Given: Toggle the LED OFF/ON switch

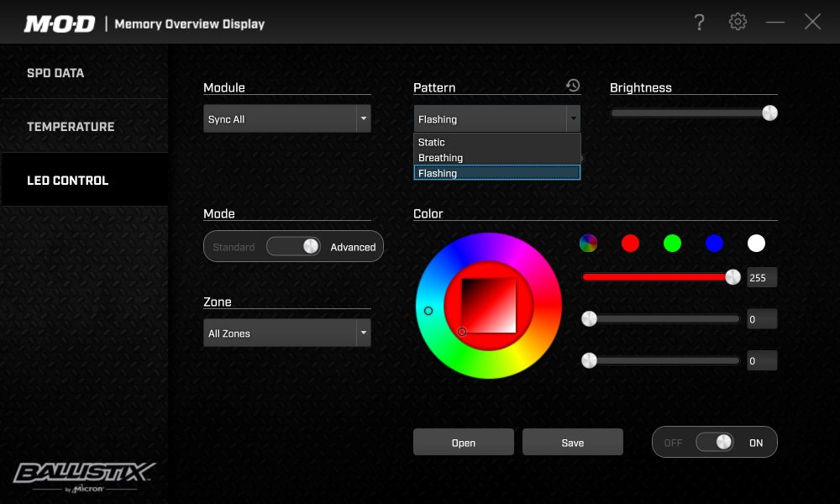Looking at the screenshot, I should click(715, 443).
